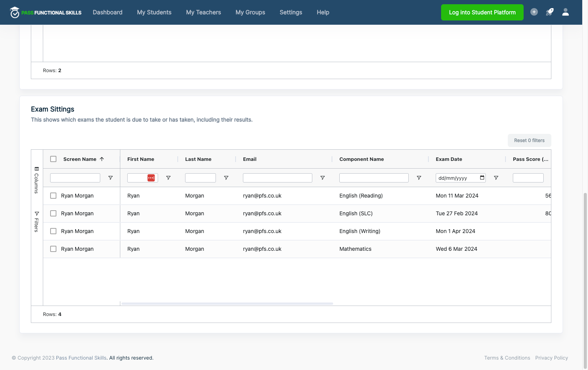Open Email column filter menu
Screen dimensions: 588x370
tap(323, 178)
